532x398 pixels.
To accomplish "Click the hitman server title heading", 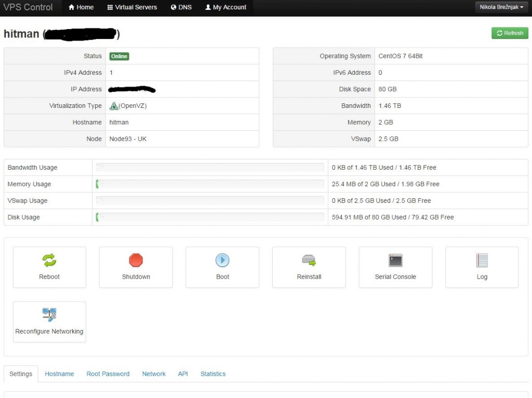I will click(62, 34).
